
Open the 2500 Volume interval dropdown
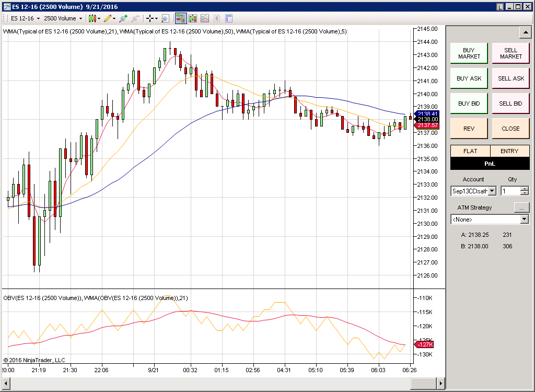(63, 18)
